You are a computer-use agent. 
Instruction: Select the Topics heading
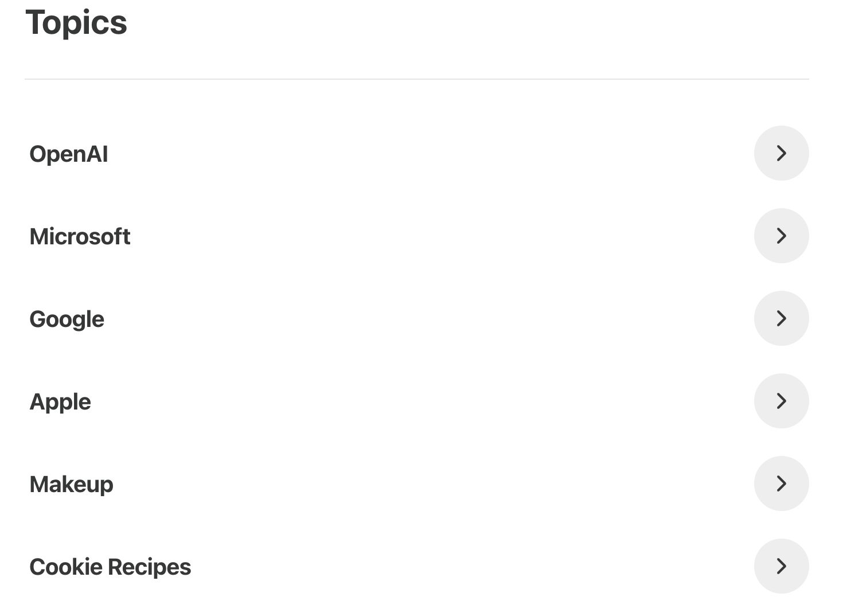(x=77, y=23)
